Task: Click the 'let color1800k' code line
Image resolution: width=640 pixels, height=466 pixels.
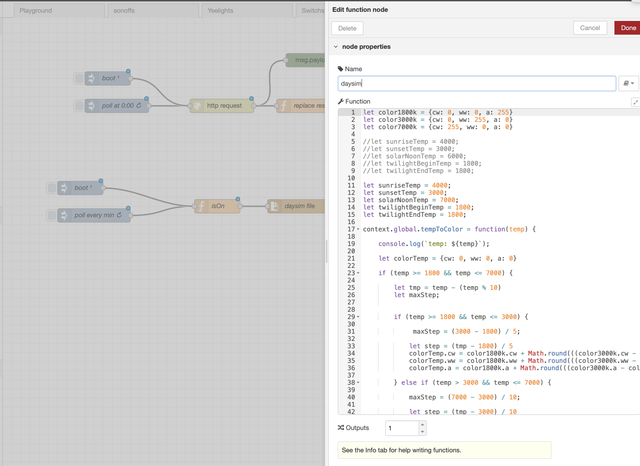Action: tap(438, 112)
